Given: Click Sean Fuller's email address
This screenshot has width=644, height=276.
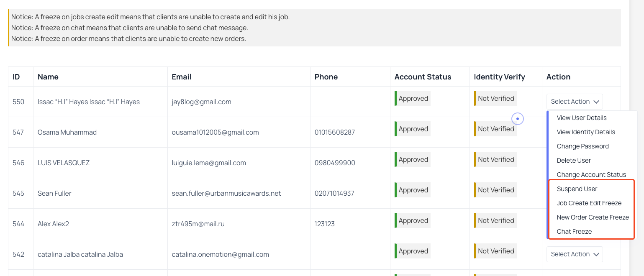Looking at the screenshot, I should point(226,193).
